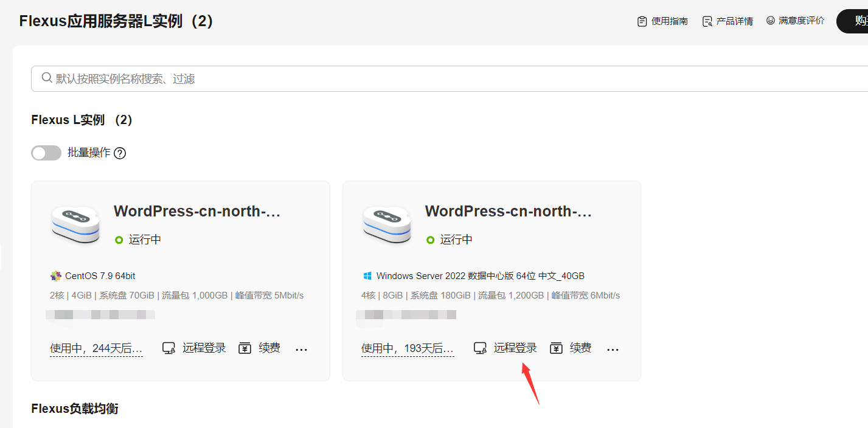
Task: Open the more options menu on CentOS card
Action: [x=301, y=350]
